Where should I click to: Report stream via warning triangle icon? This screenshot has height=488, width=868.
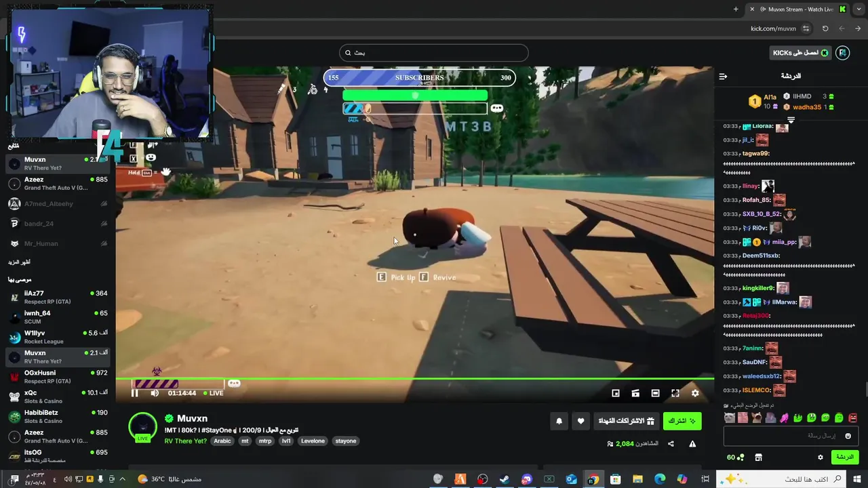[692, 444]
